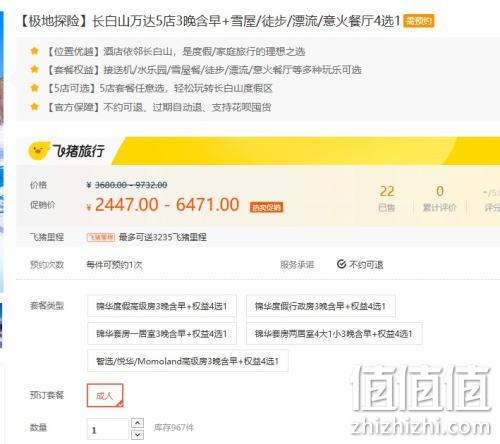Click the orange 需预约 tag badge

coord(419,21)
